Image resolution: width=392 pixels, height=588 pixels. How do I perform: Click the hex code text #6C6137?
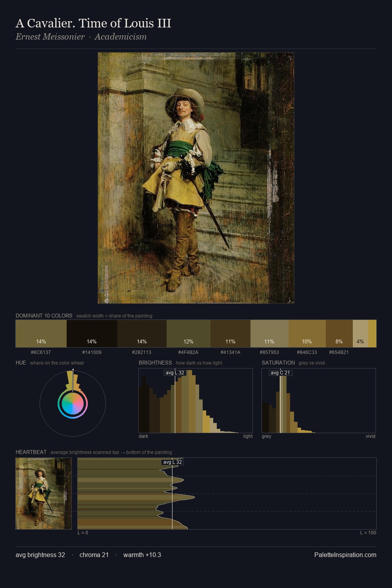[x=41, y=352]
